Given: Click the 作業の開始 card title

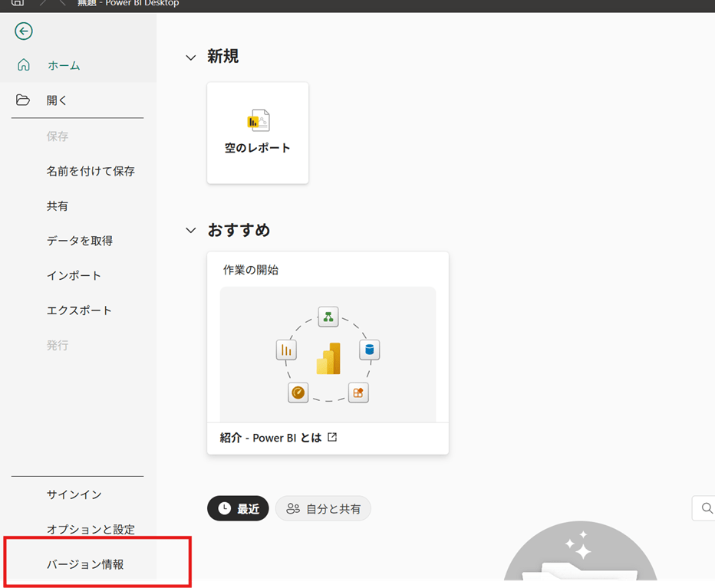Looking at the screenshot, I should tap(250, 270).
